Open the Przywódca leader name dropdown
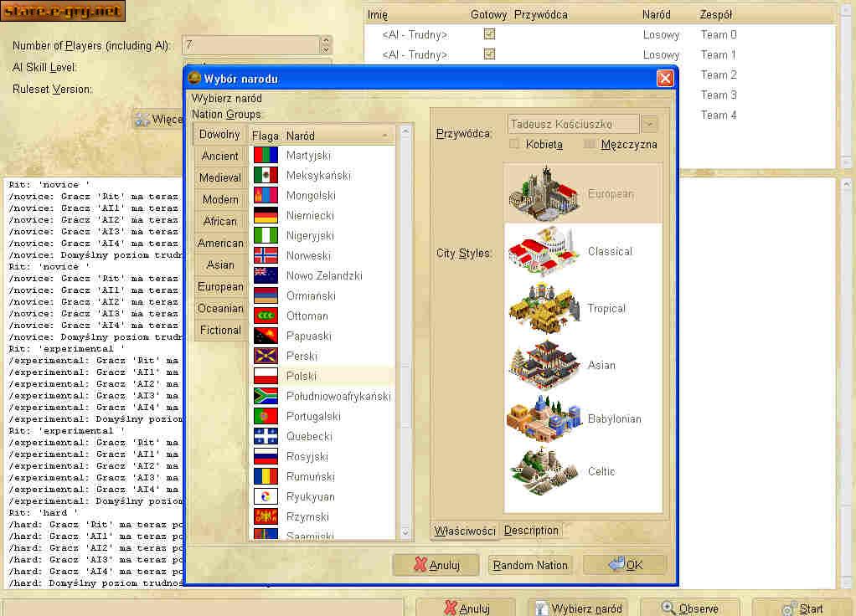Screen dimensions: 856x616 click(650, 124)
